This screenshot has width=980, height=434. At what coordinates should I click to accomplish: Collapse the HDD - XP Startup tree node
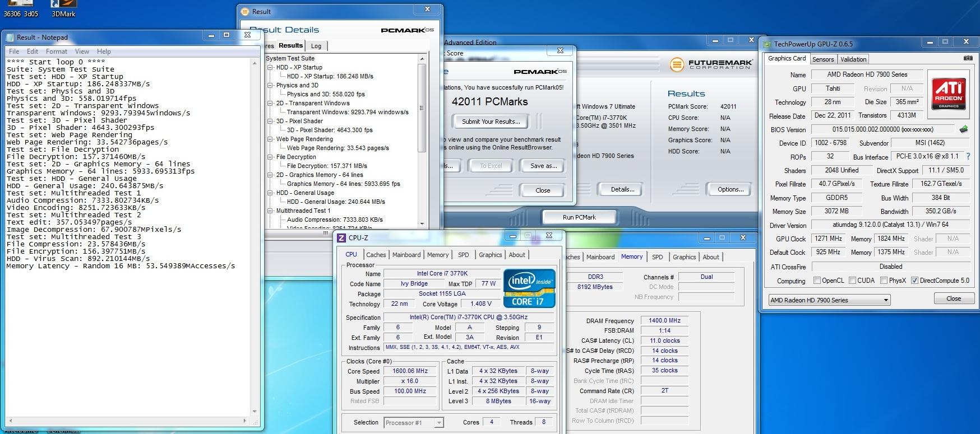pyautogui.click(x=270, y=67)
